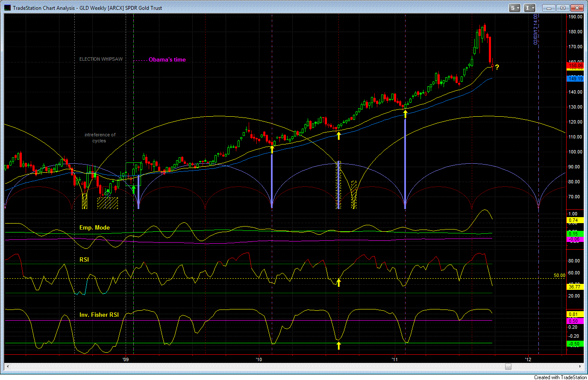Maximize the Chart Analysis window
The image size is (588, 380).
[x=563, y=8]
